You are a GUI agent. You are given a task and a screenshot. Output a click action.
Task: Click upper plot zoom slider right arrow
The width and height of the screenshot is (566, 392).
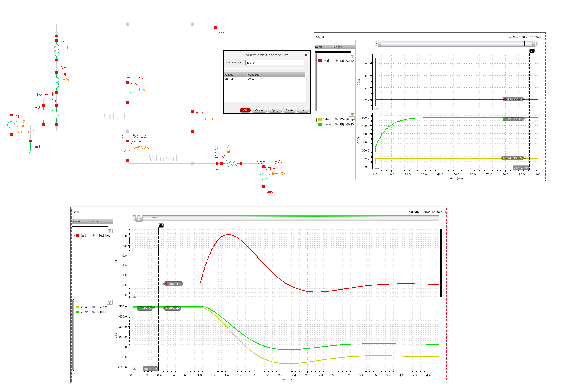(536, 43)
